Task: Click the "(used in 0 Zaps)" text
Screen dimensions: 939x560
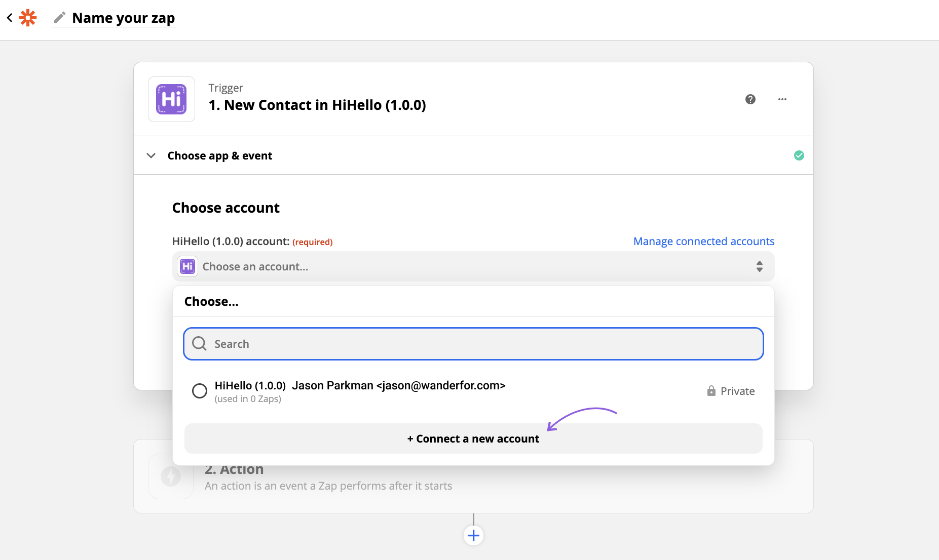Action: [x=248, y=399]
